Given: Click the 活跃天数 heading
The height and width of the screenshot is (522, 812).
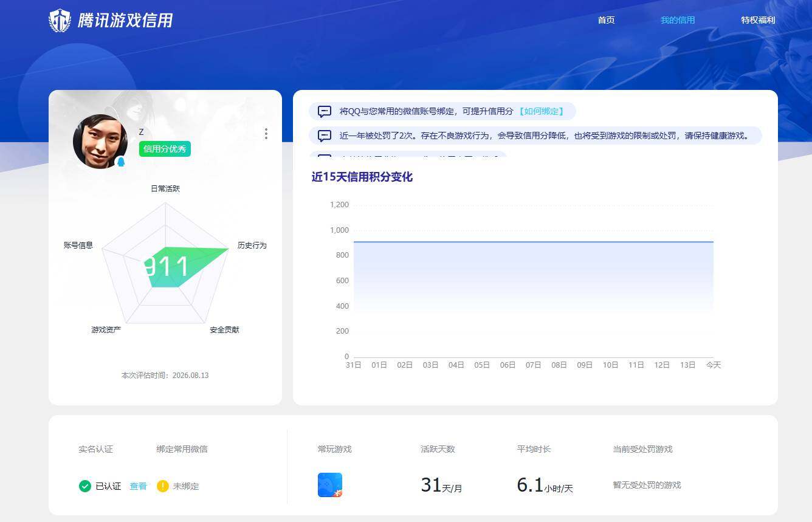Looking at the screenshot, I should point(438,449).
